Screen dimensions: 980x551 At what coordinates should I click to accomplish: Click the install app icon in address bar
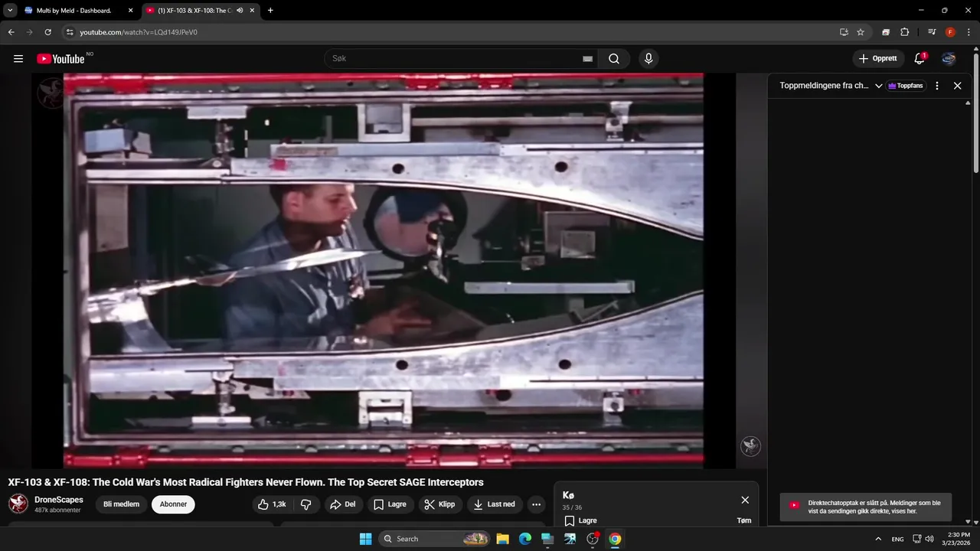pos(844,32)
